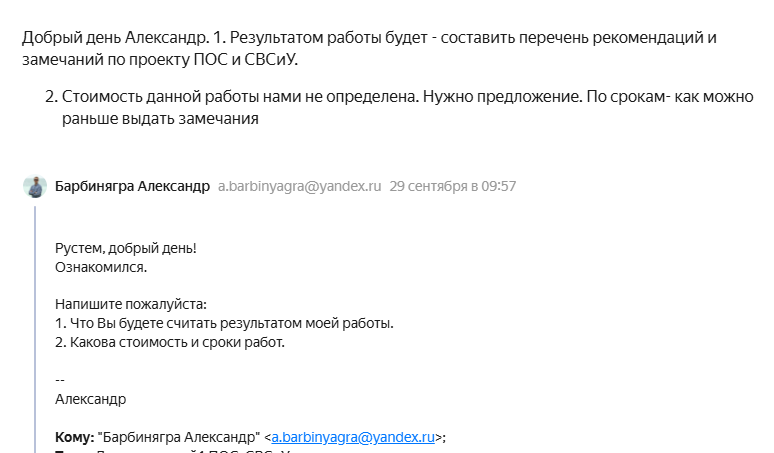Click the quoted name "Барбинягра Александр" in recipients
Viewport: 774px width, 453px height.
(177, 436)
